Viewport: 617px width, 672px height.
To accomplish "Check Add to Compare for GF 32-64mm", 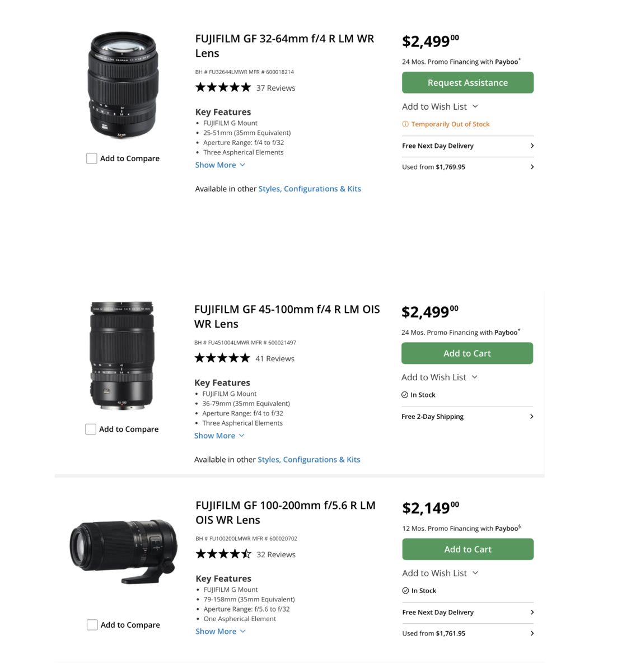I will click(92, 158).
